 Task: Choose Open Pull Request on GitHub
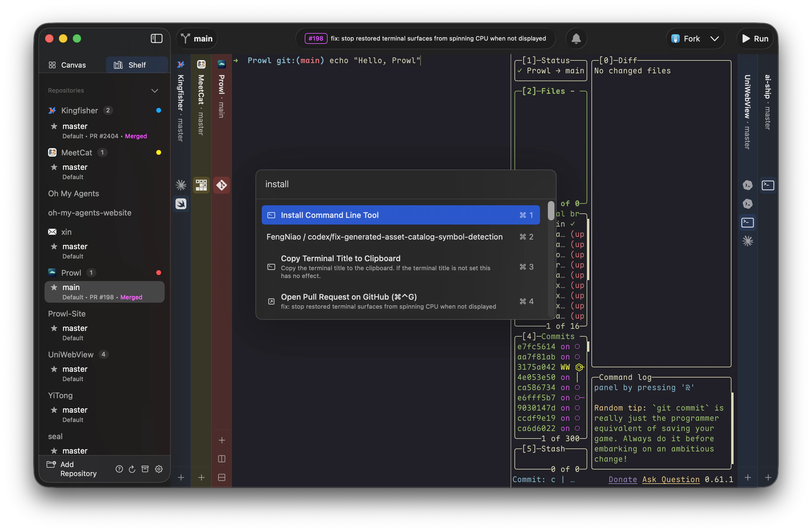[401, 301]
